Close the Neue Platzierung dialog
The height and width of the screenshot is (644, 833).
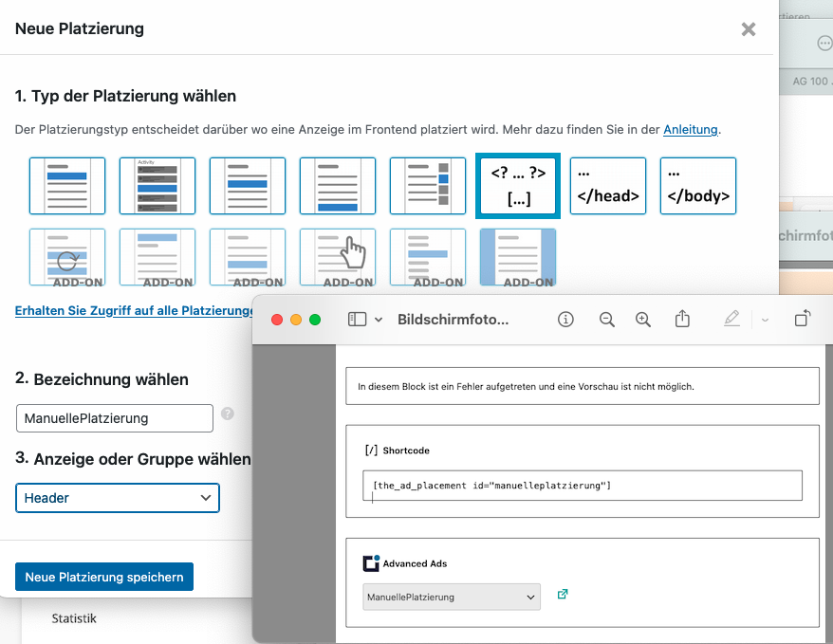tap(749, 29)
